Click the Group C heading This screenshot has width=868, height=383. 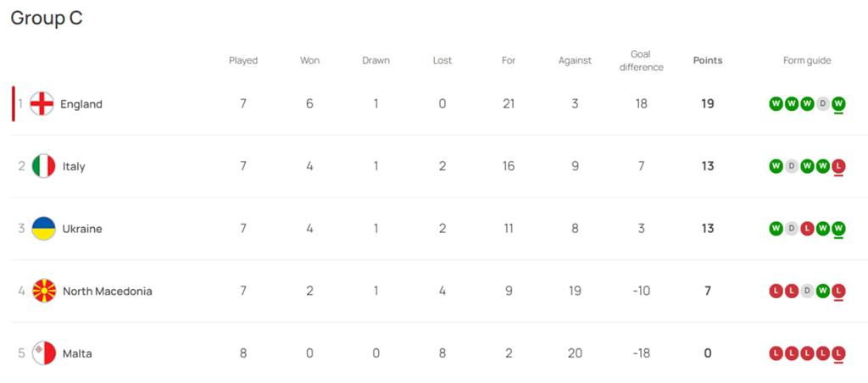point(47,18)
